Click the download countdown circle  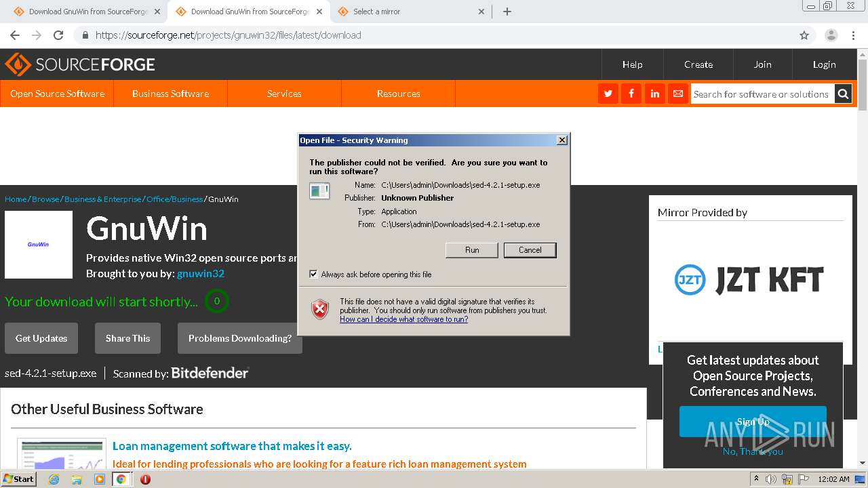pyautogui.click(x=217, y=301)
